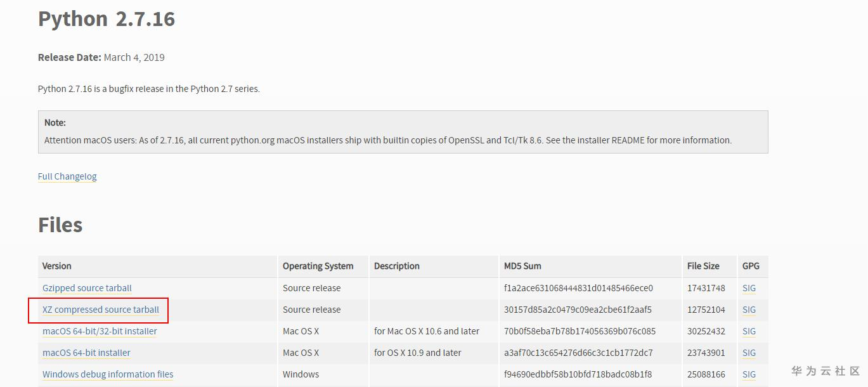Open the Full Changelog link
This screenshot has height=387, width=868.
click(x=67, y=176)
